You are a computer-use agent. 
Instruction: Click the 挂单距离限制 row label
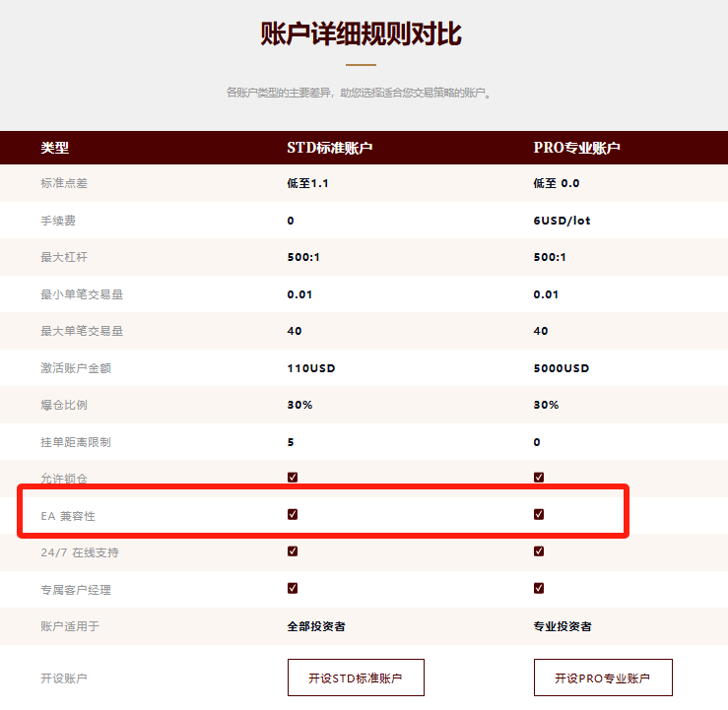point(75,442)
